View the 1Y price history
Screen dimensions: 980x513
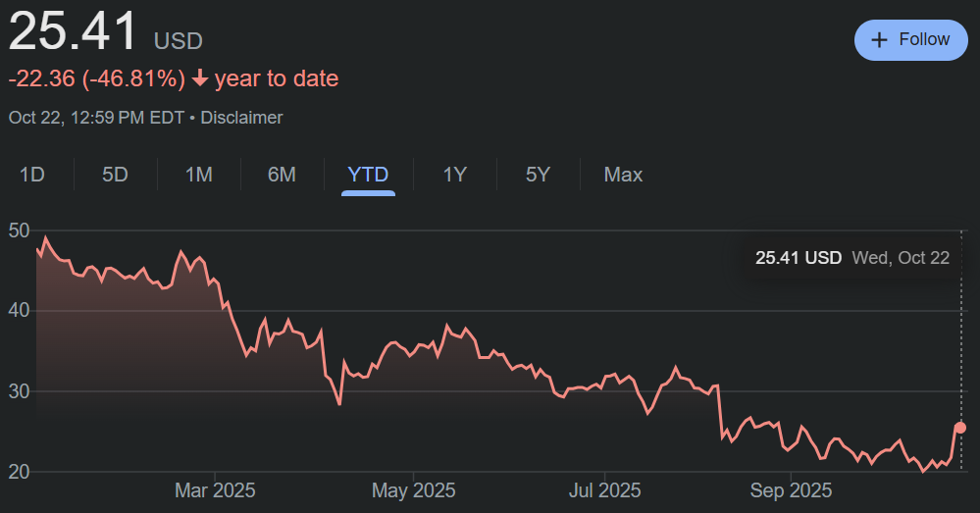pyautogui.click(x=454, y=175)
